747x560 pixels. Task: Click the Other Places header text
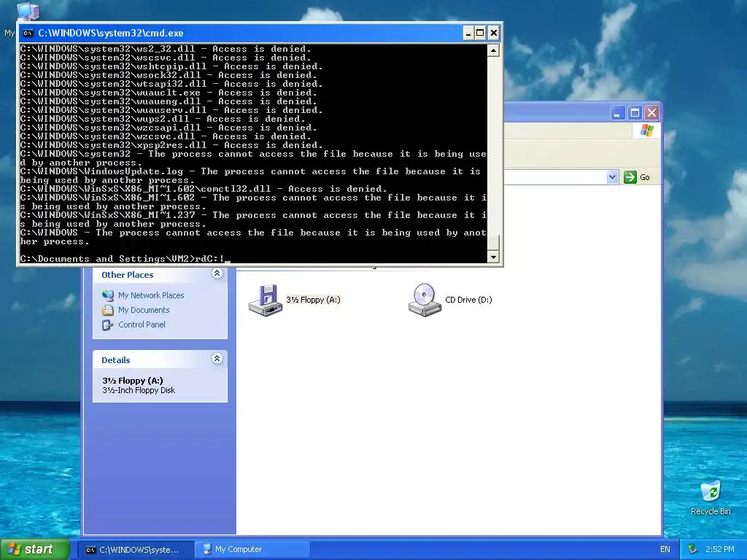127,275
